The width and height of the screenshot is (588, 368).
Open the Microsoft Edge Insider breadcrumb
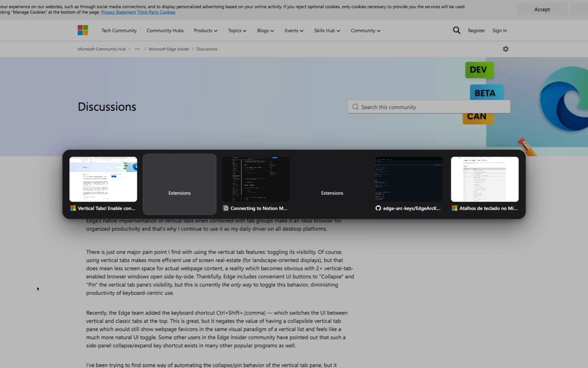(x=169, y=49)
